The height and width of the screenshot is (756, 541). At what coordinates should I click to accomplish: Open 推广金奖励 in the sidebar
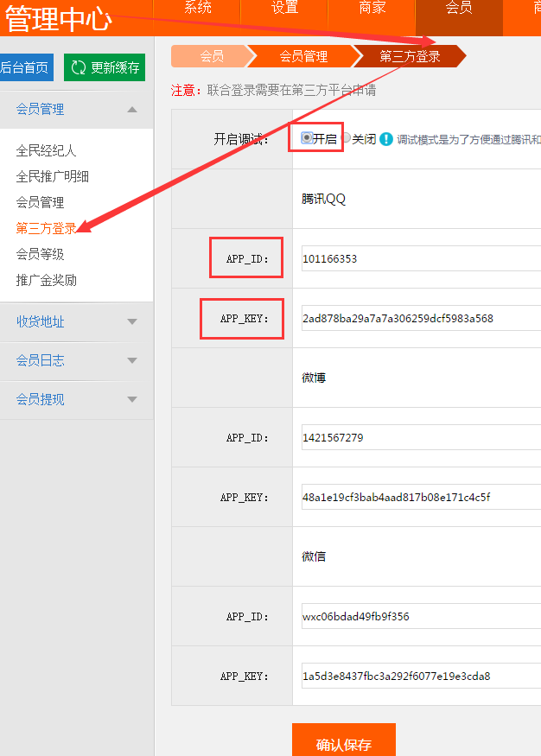47,280
